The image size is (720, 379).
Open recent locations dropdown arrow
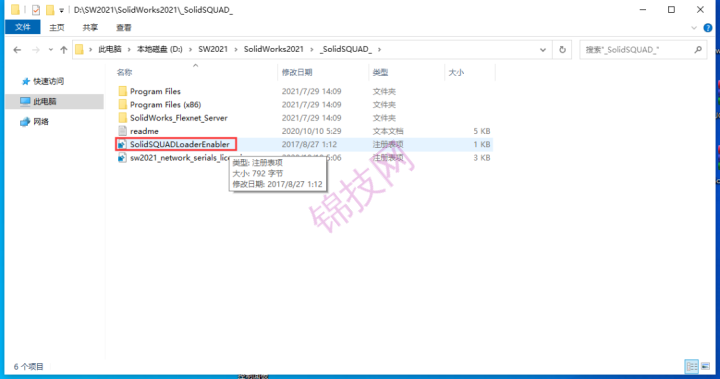(x=51, y=50)
